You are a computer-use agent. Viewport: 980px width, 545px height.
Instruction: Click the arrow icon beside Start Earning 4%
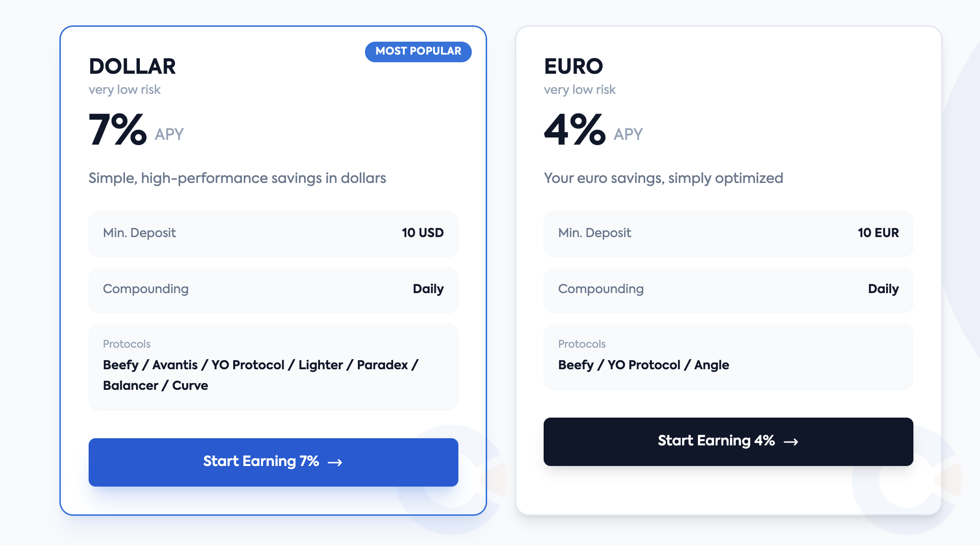pyautogui.click(x=791, y=442)
